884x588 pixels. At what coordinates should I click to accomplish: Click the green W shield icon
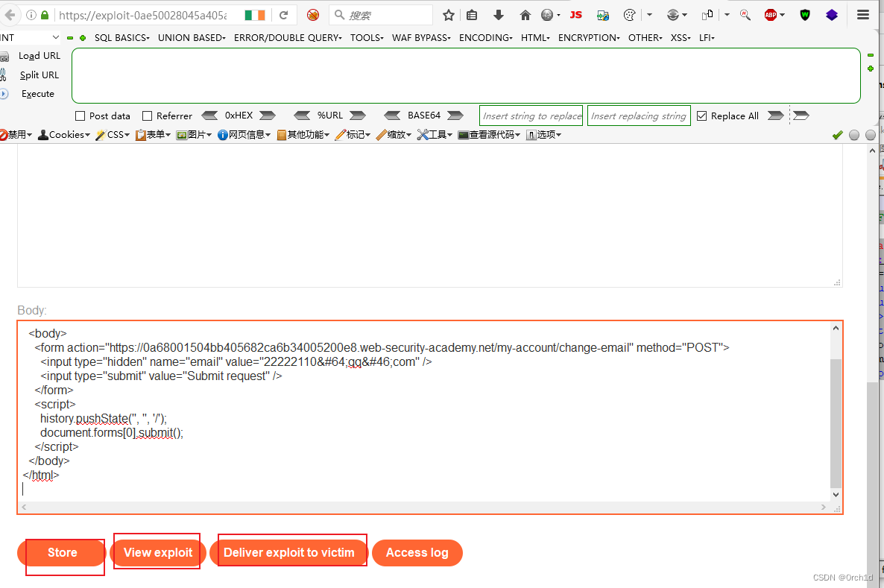805,15
